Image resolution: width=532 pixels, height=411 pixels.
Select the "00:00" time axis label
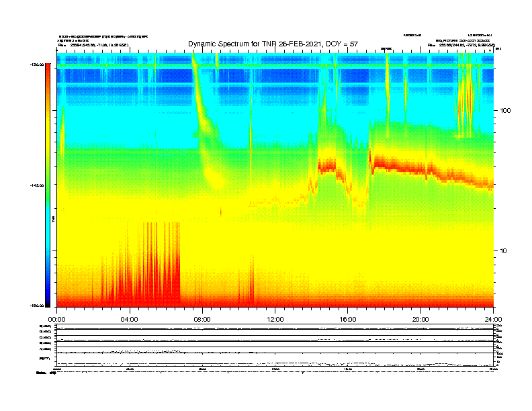pyautogui.click(x=56, y=320)
